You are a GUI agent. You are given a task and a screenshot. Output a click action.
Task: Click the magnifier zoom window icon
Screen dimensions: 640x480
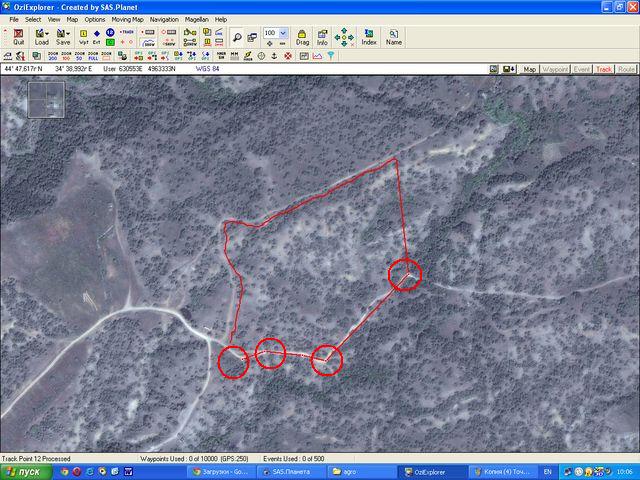[x=237, y=37]
